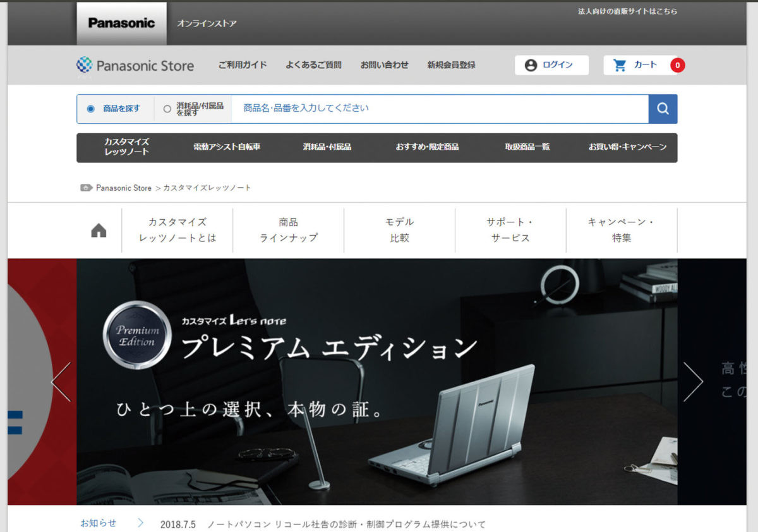
Task: Open the キャンペーン・特集 tab
Action: click(622, 231)
